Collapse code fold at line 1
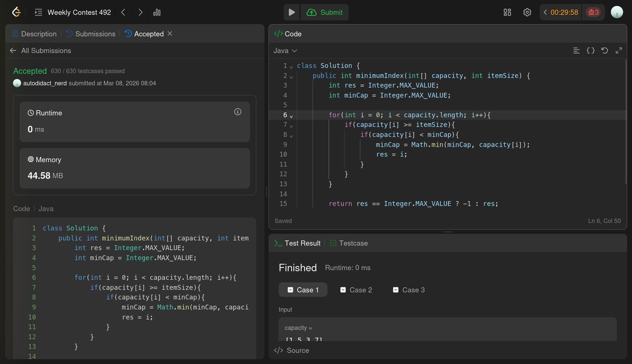Screen dimensions: 632x364 coord(291,66)
